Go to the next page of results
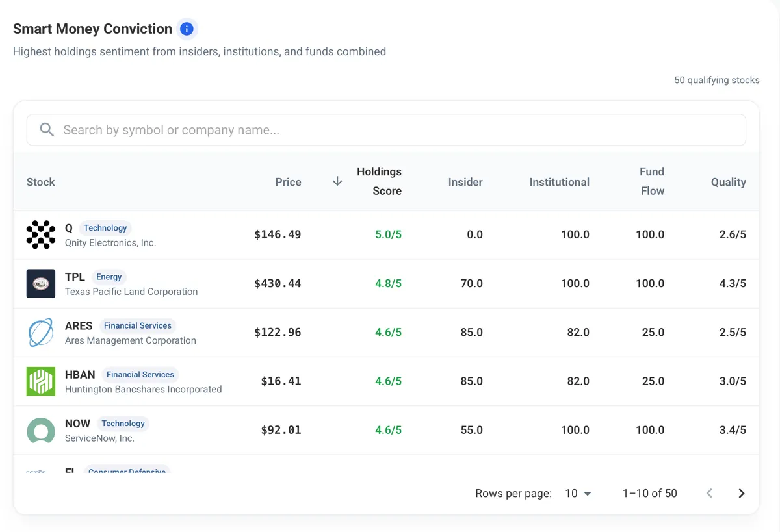The width and height of the screenshot is (780, 532). pyautogui.click(x=741, y=493)
